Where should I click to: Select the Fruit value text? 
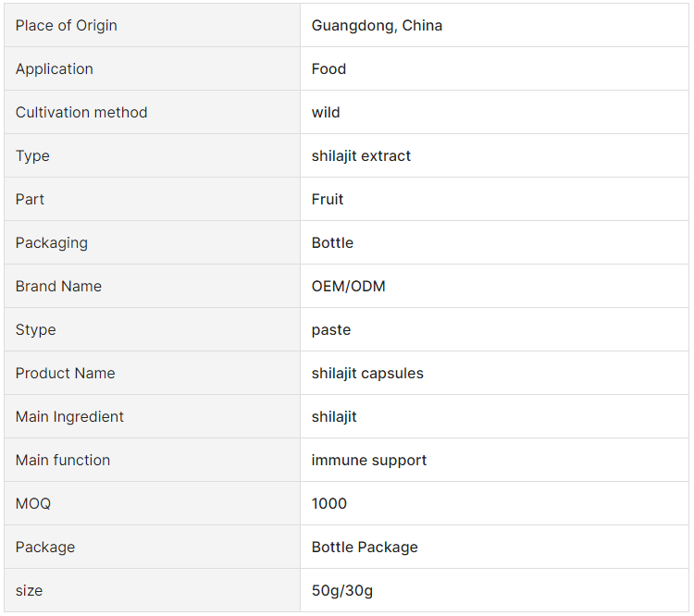328,199
